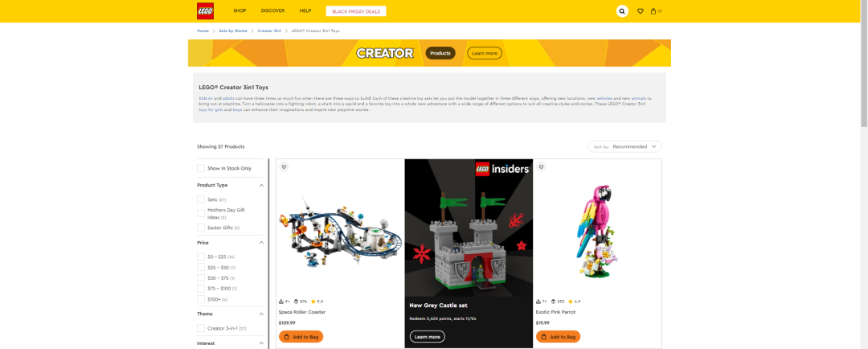Click the LEGO logo home icon
The image size is (868, 349).
click(x=205, y=11)
